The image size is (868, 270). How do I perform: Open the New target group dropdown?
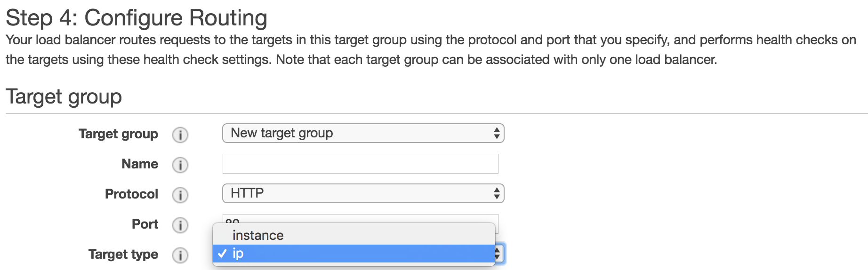tap(362, 133)
